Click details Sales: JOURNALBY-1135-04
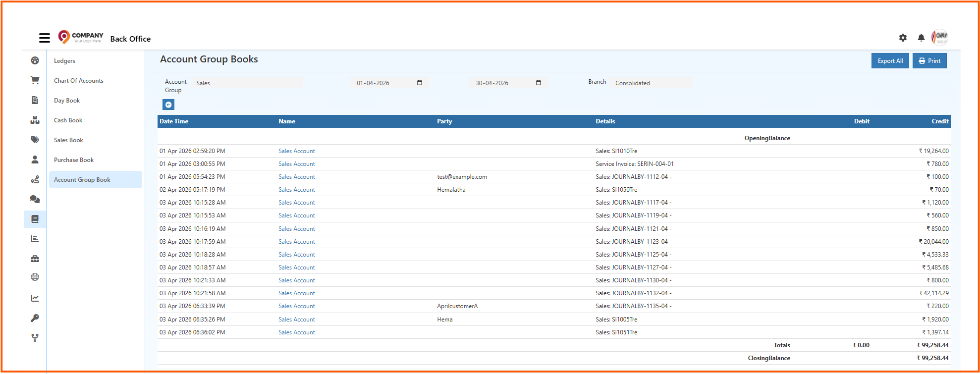The image size is (980, 374). (633, 306)
